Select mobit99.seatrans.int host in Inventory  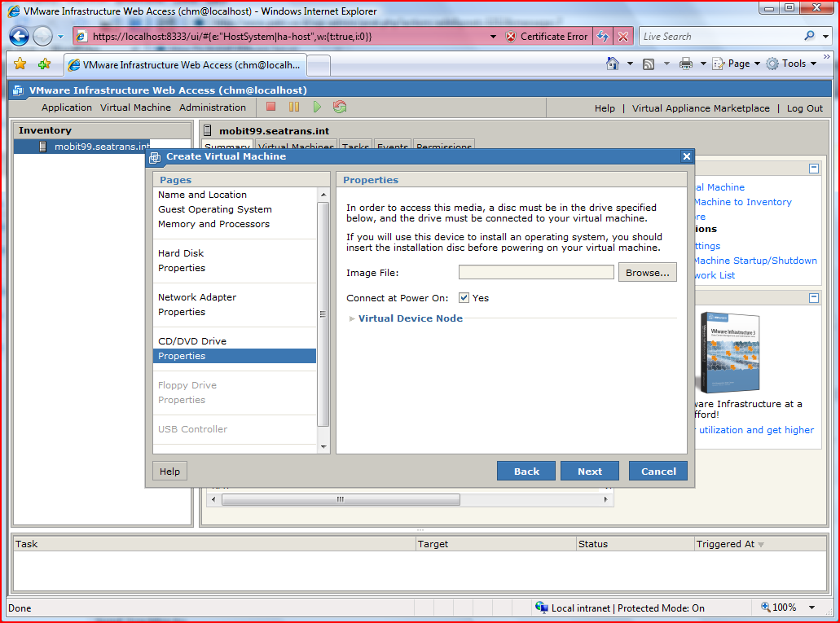pos(102,147)
